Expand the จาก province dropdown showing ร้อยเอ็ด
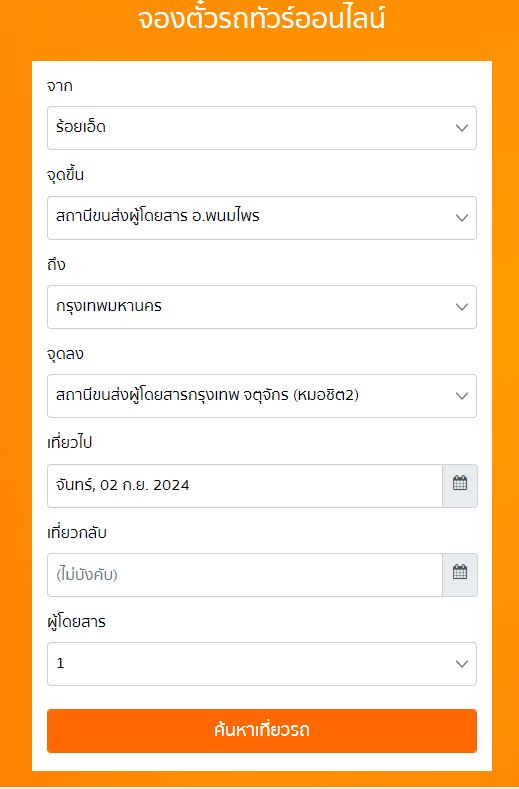Viewport: 519px width, 789px height. coord(262,128)
